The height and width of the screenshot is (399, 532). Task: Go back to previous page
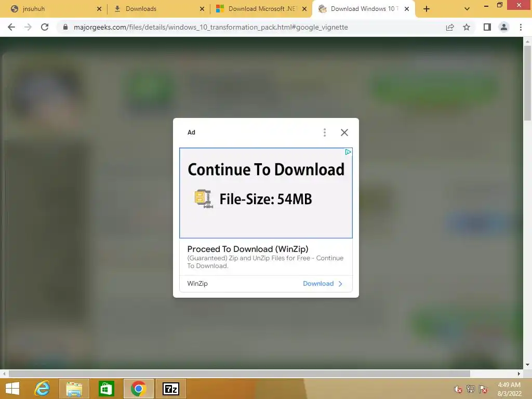11,27
